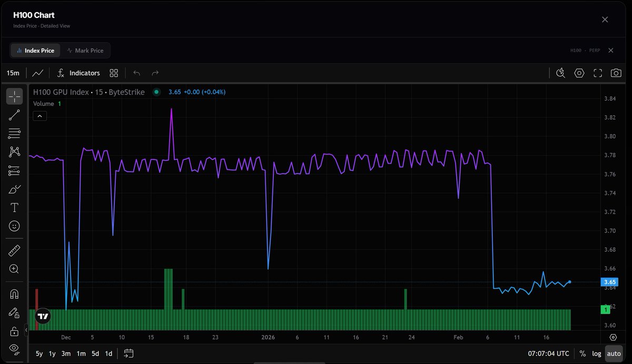The image size is (632, 364).
Task: Switch to the Index Price tab
Action: [x=35, y=50]
